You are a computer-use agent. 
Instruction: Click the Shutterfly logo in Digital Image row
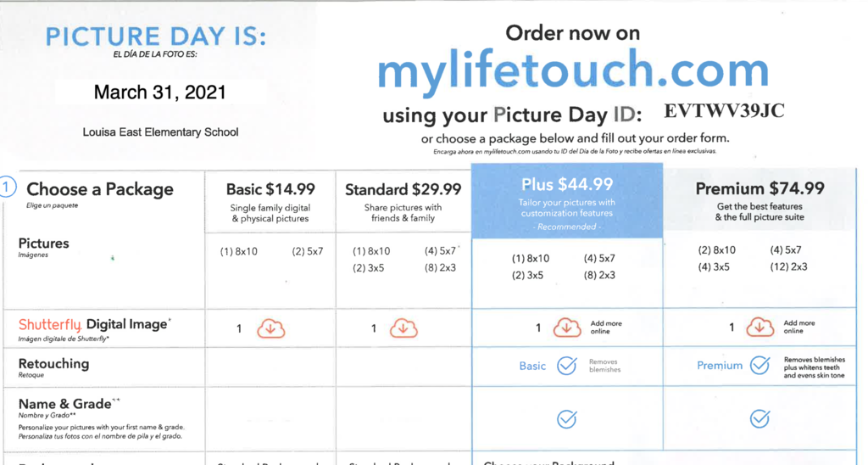50,325
